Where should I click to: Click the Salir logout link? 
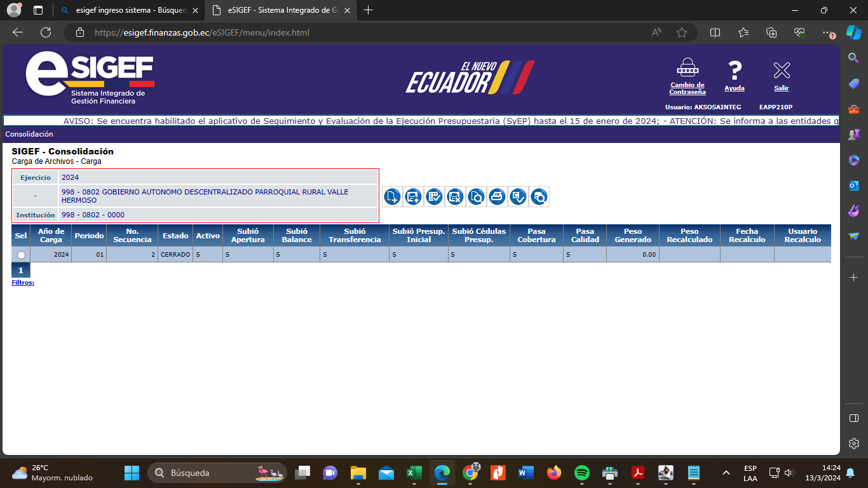click(x=781, y=88)
